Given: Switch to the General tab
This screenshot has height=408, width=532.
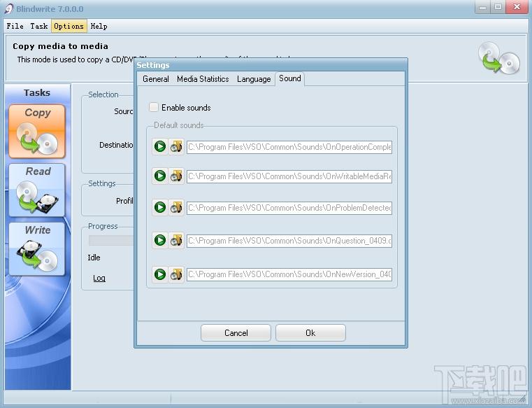Looking at the screenshot, I should pos(156,79).
